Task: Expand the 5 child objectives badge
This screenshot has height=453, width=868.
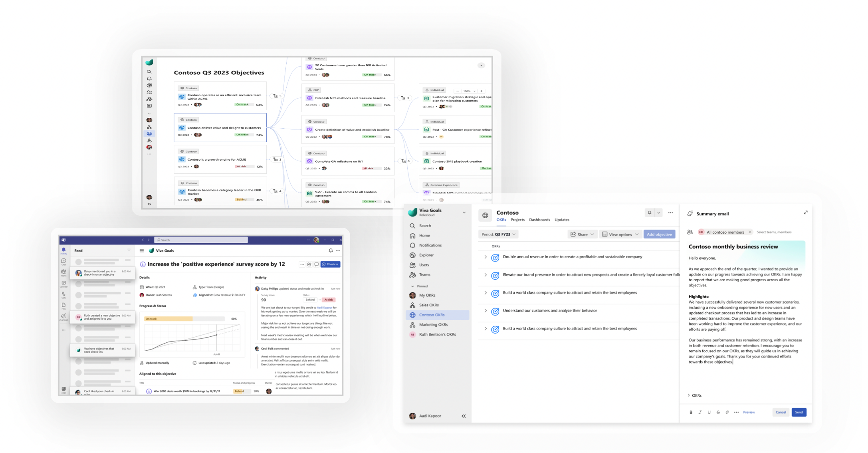Action: point(277,96)
